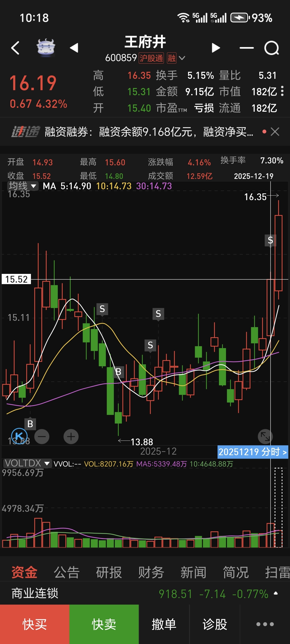The width and height of the screenshot is (290, 644).
Task: Tap the 10:14.73 yellow MA value
Action: click(114, 186)
